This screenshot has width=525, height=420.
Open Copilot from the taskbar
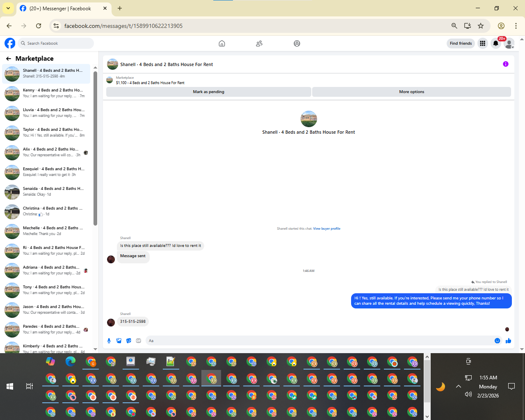click(50, 361)
